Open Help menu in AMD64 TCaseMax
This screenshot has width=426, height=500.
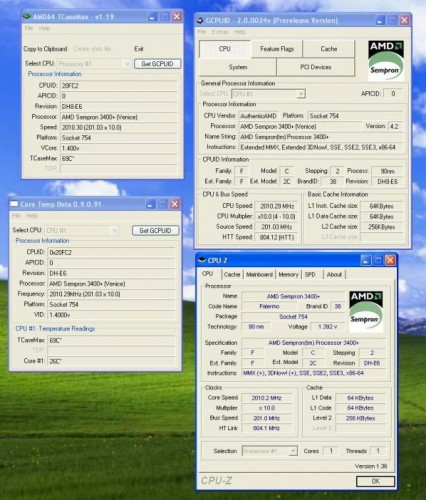[45, 28]
